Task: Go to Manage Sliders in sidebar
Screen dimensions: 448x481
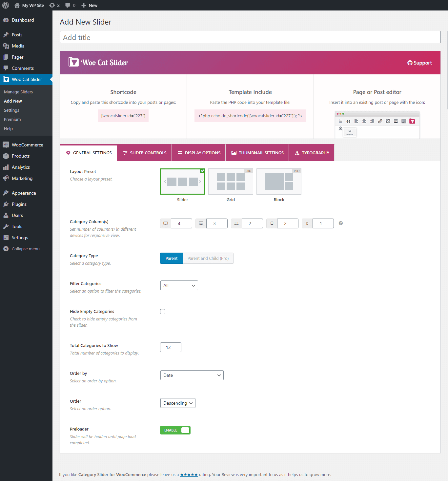Action: pos(18,92)
